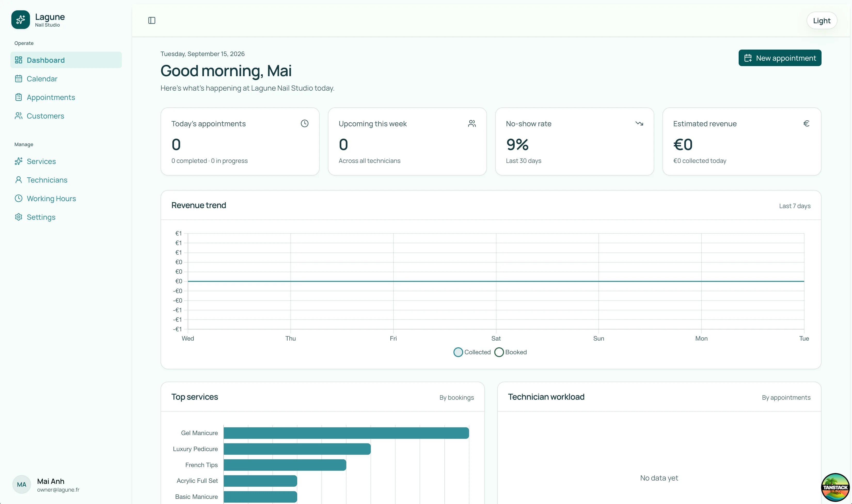Open TanStack devtools badge

835,487
